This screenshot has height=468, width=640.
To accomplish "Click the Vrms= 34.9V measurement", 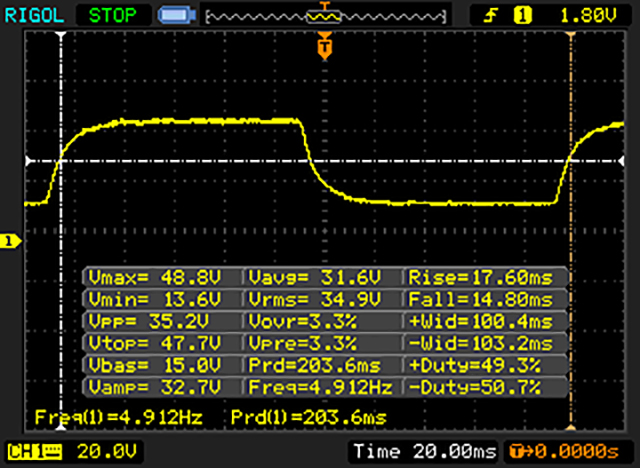I will (315, 299).
